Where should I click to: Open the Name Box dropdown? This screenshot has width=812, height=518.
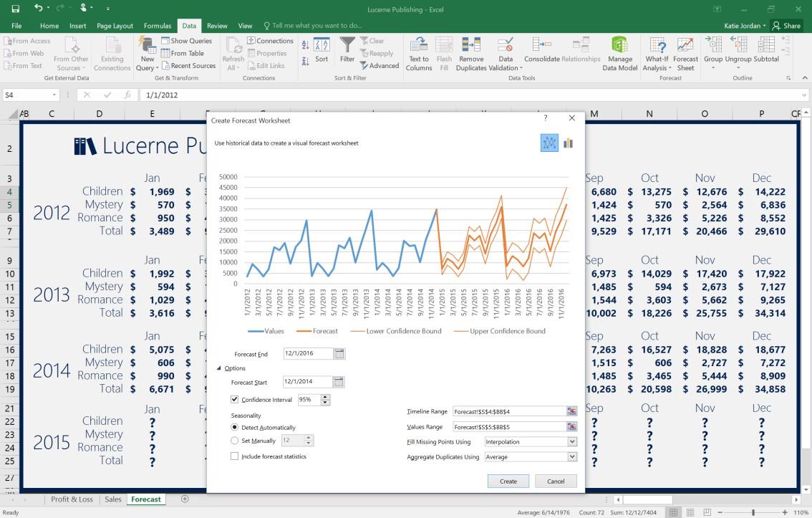coord(54,95)
